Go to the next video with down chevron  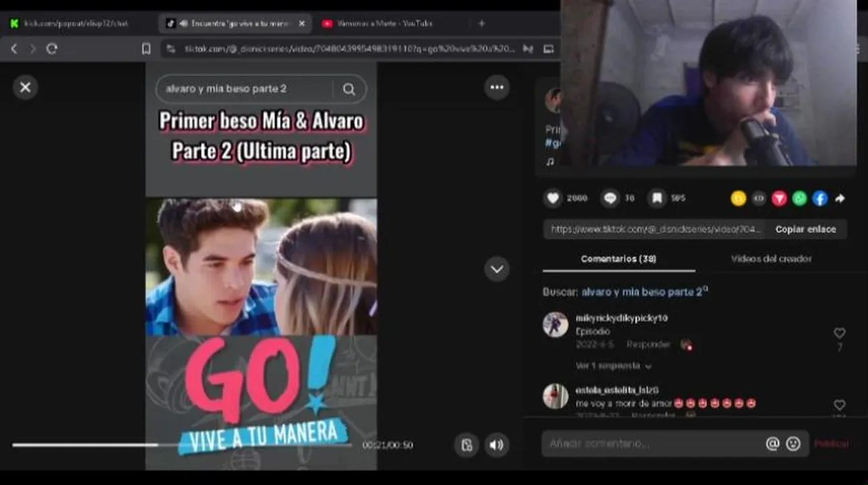click(x=497, y=269)
